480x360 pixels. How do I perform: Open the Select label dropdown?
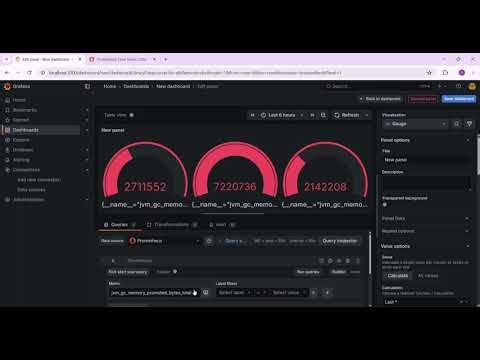pyautogui.click(x=234, y=293)
